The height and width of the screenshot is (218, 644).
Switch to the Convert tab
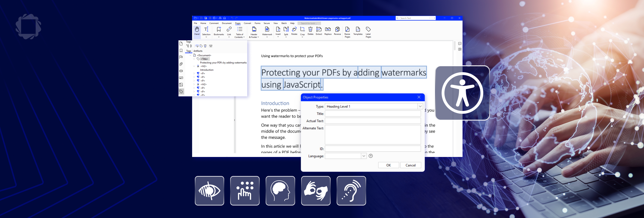pos(248,23)
